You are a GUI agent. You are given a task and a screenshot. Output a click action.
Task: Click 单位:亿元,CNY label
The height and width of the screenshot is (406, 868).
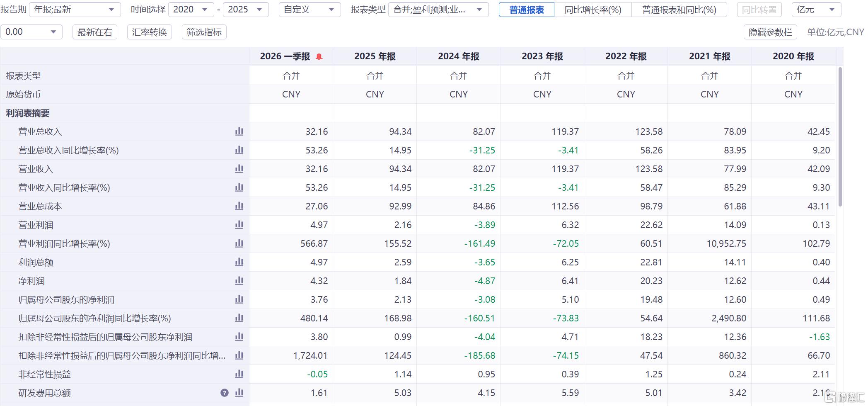click(835, 32)
